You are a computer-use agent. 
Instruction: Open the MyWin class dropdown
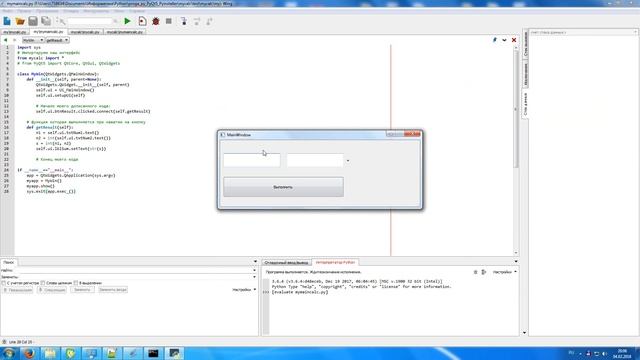coord(33,40)
